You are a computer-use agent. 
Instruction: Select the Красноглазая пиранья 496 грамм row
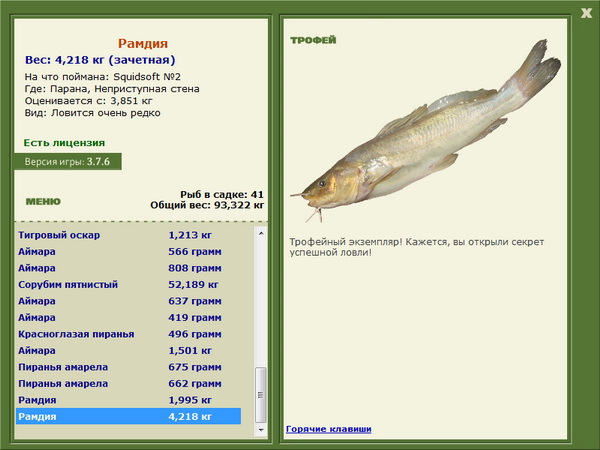pyautogui.click(x=129, y=334)
